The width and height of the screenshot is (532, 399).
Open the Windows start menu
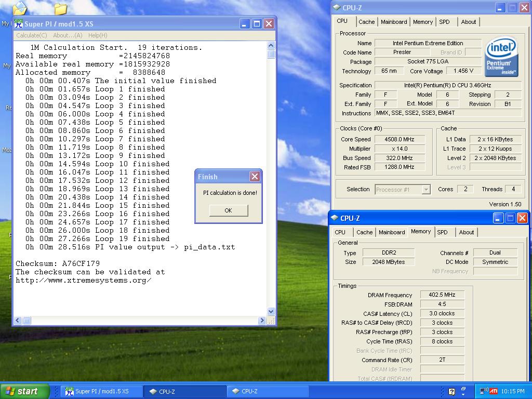(25, 391)
